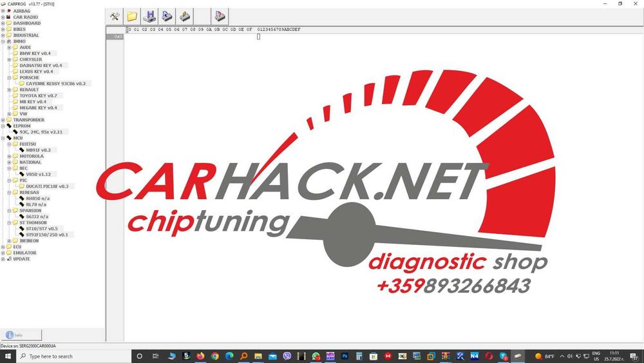This screenshot has height=363, width=644.
Task: Click the VW folder label
Action: [x=23, y=114]
